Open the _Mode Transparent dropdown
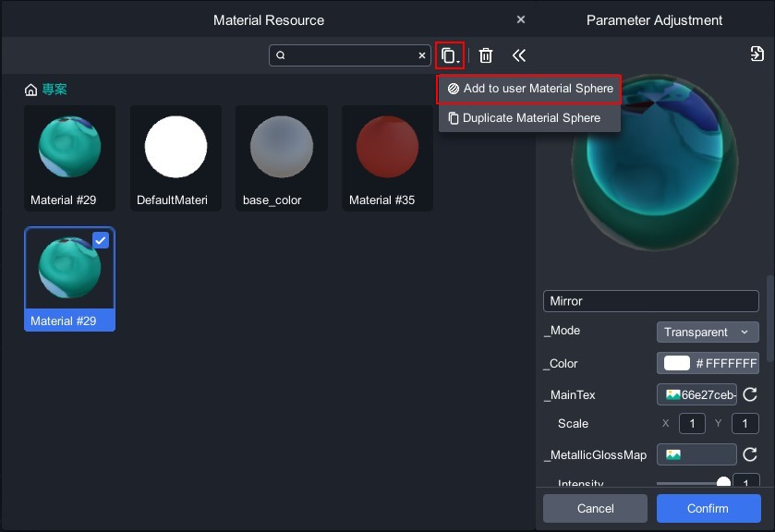 click(708, 332)
